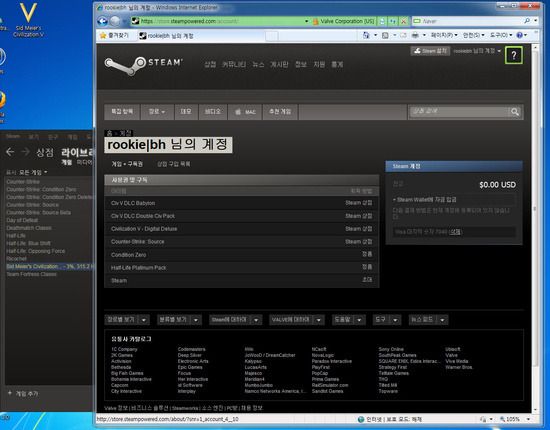Click the back arrow in the Steam client window
Viewport: 550px width, 430px height.
[x=10, y=152]
